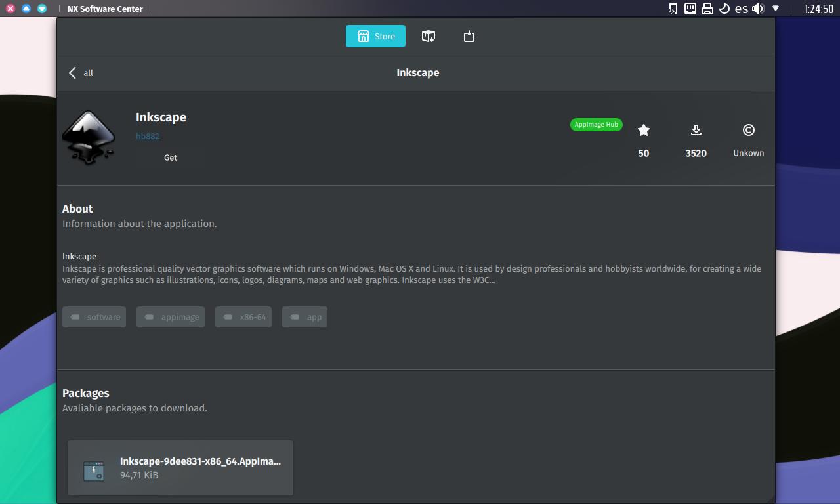Open the printer tray icon
The image size is (840, 504).
pyautogui.click(x=707, y=9)
